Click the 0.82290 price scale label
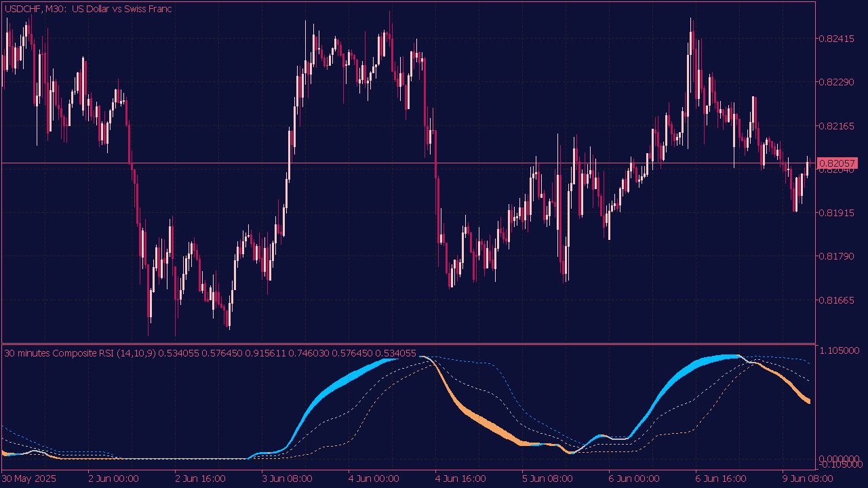 click(837, 82)
